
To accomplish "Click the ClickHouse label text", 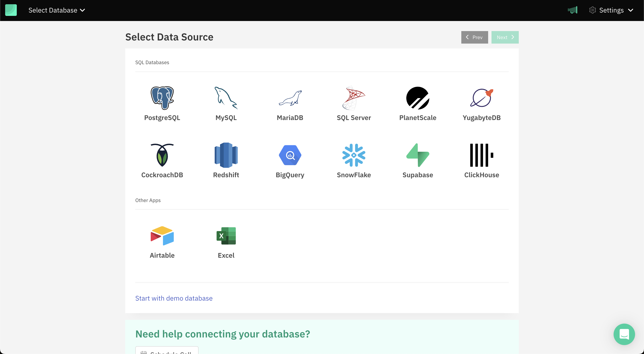I will pos(481,175).
